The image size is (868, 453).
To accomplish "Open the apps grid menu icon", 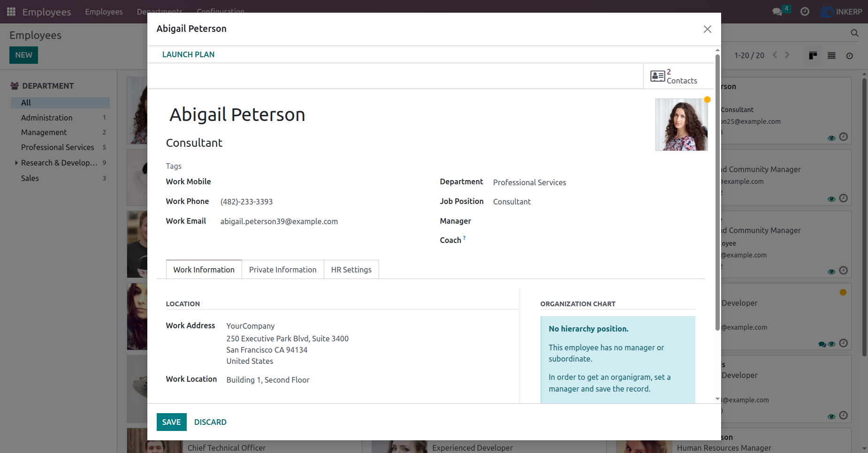I will [11, 12].
